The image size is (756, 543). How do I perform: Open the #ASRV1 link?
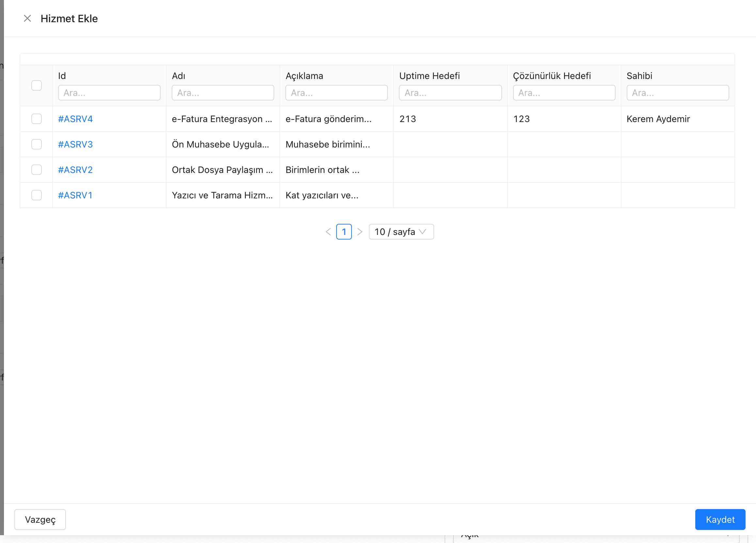point(75,195)
